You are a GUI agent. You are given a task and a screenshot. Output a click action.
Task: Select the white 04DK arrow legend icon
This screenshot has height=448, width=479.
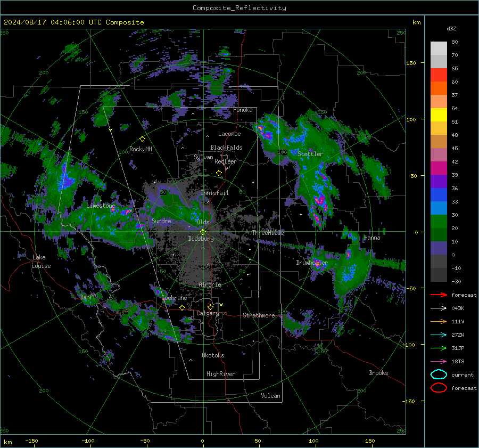439,308
